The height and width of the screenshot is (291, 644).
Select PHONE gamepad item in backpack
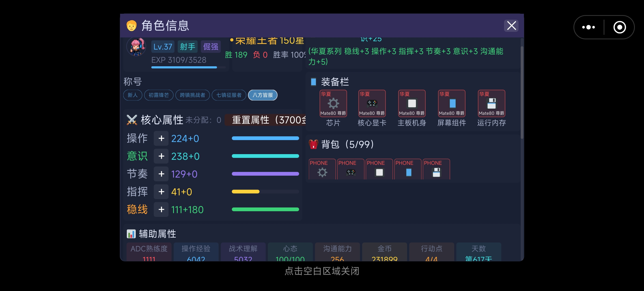coord(351,169)
